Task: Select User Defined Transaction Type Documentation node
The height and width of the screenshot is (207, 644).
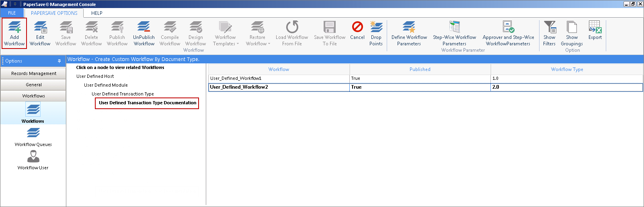Action: point(148,103)
